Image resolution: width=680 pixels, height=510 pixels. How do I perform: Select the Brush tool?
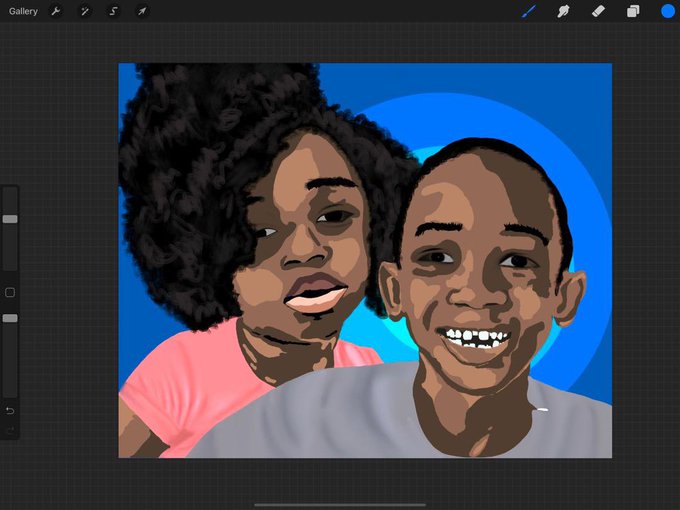(528, 11)
